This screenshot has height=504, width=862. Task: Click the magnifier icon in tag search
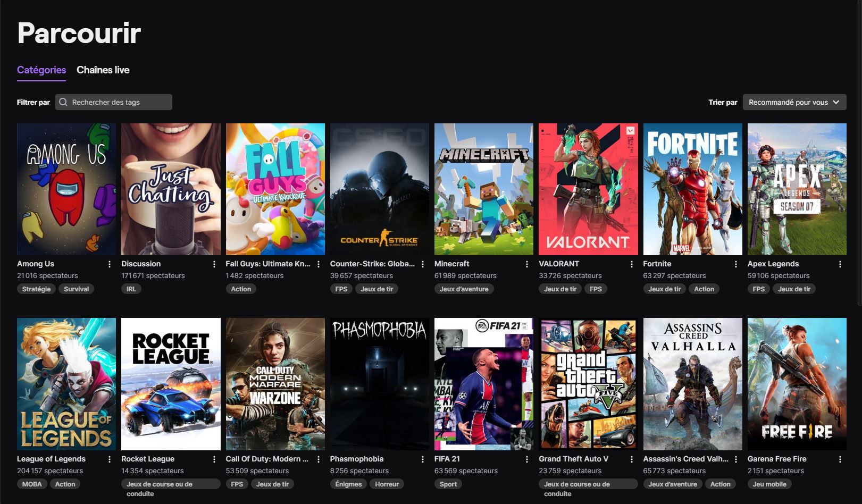coord(63,102)
